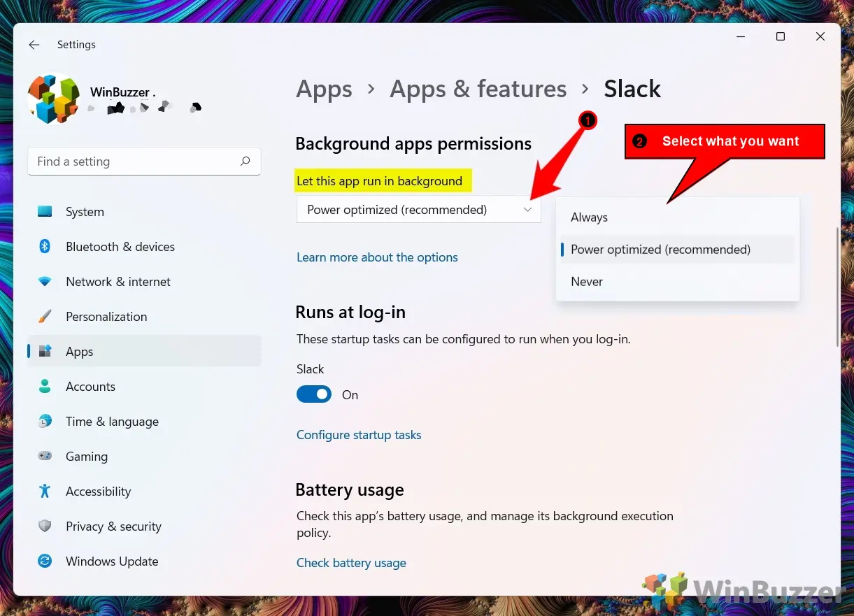Click the Privacy & security shield icon
854x616 pixels.
(x=45, y=527)
